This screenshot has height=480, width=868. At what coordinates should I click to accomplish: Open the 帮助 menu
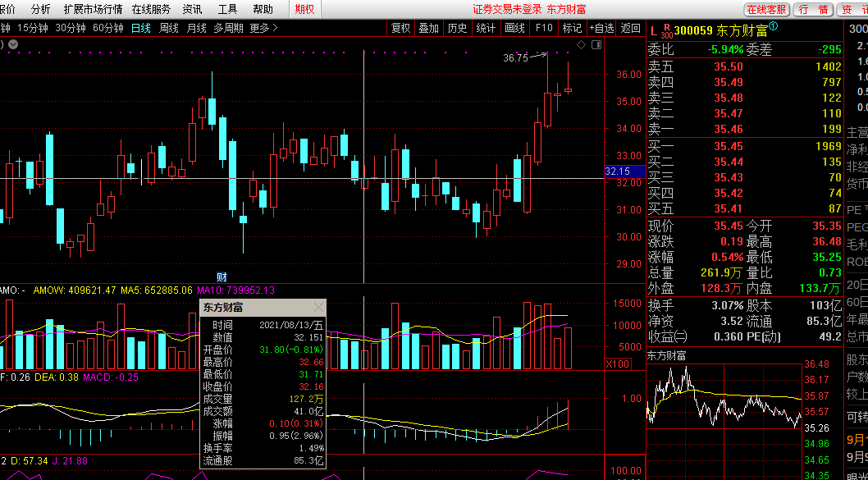click(263, 9)
